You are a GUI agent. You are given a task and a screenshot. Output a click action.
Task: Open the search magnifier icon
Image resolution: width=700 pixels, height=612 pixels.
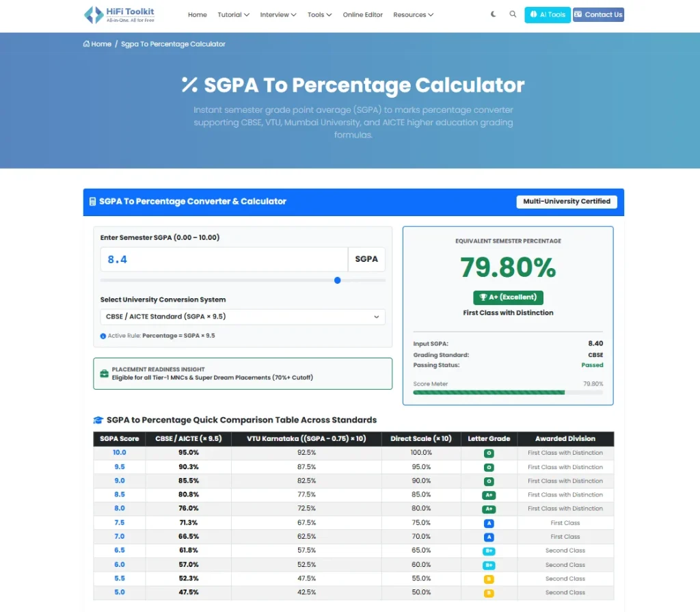point(513,14)
